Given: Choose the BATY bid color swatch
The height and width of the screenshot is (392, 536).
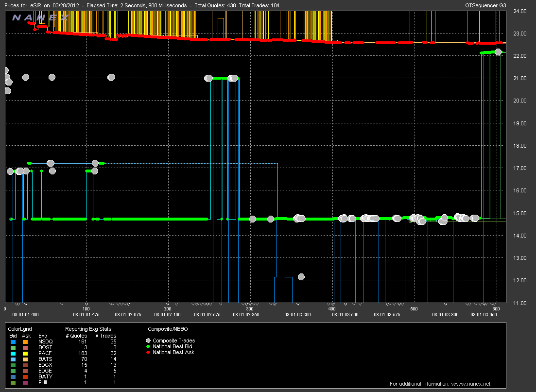Looking at the screenshot, I should [x=13, y=376].
